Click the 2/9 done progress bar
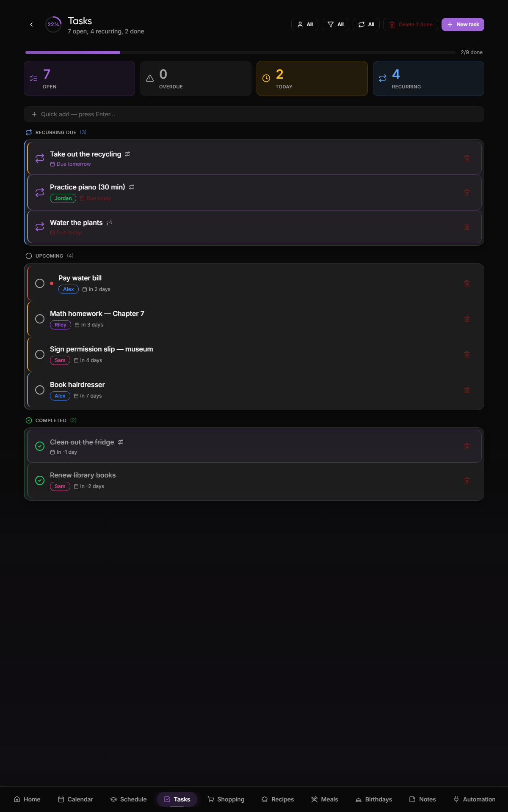This screenshot has height=812, width=508. (x=240, y=52)
